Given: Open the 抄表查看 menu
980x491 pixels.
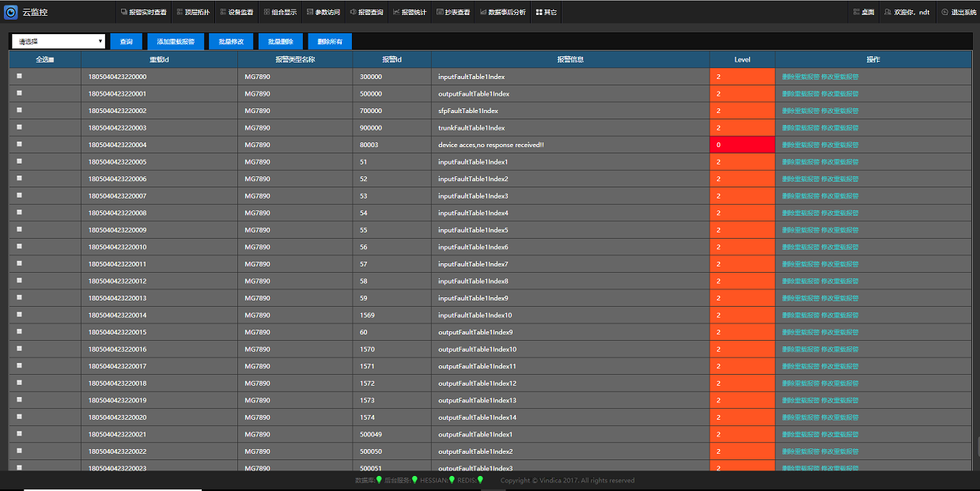Looking at the screenshot, I should pos(453,12).
